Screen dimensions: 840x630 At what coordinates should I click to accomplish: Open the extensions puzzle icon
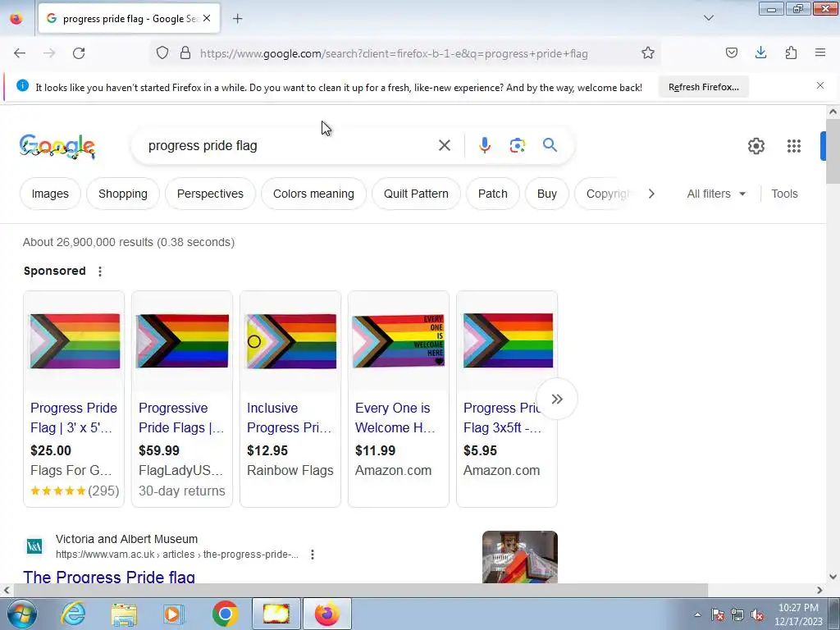(x=791, y=52)
